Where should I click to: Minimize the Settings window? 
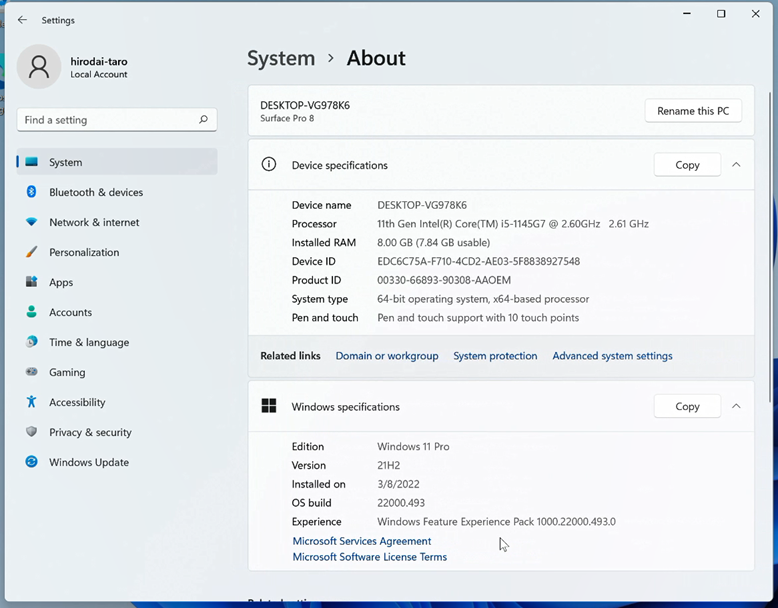(x=687, y=14)
